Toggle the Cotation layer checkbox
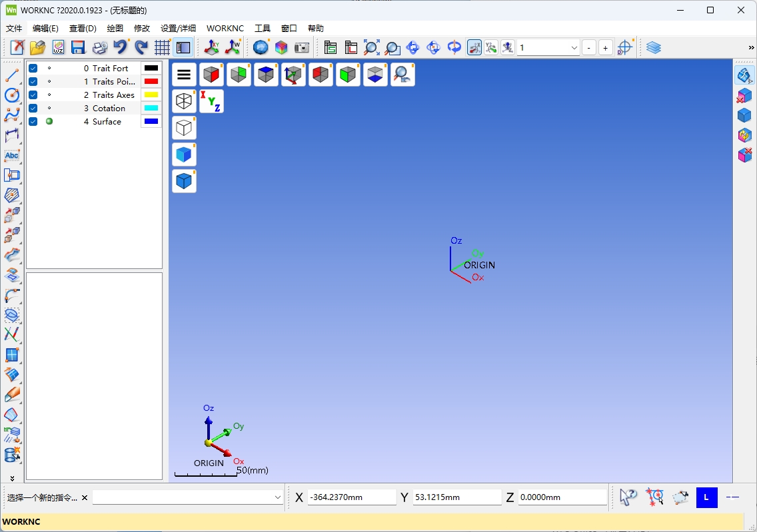Viewport: 757px width, 532px height. pos(33,109)
